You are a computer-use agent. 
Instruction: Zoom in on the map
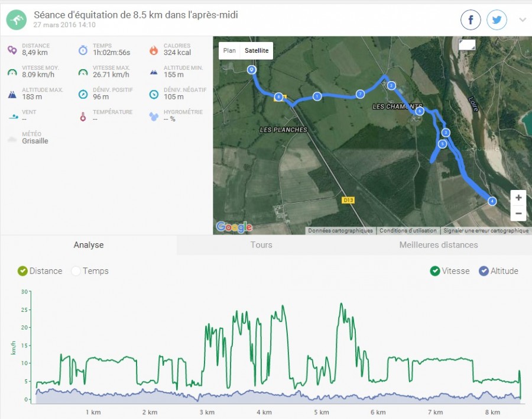(518, 198)
